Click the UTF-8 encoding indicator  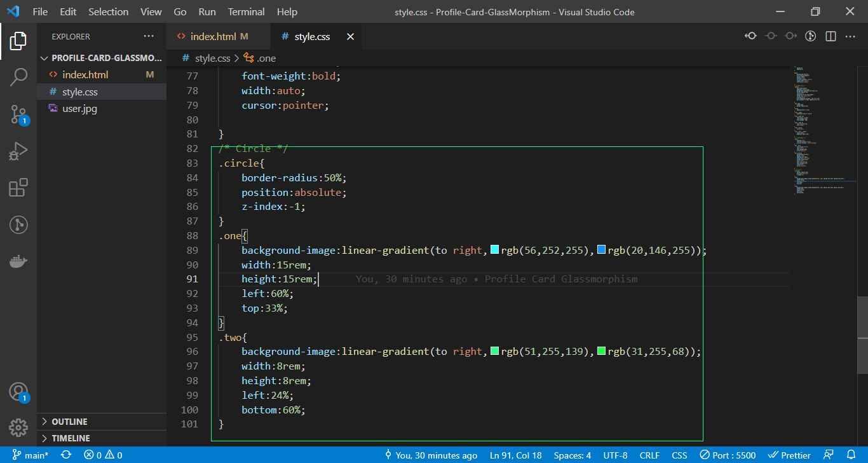[615, 455]
